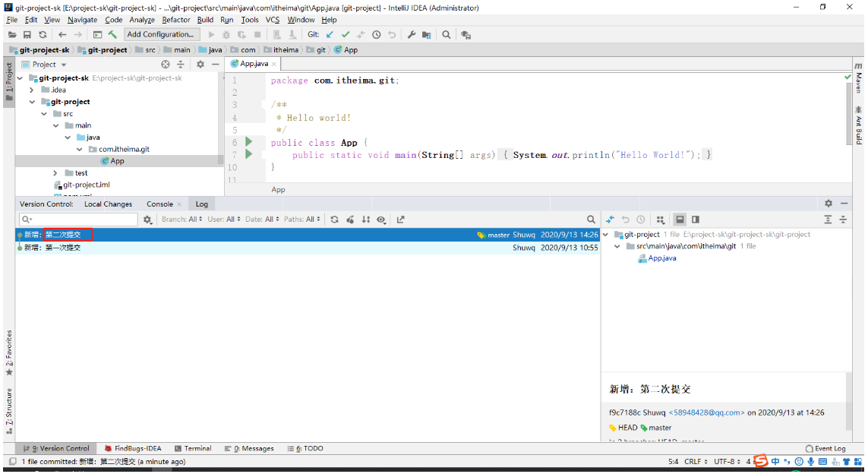This screenshot has width=868, height=474.
Task: Expand the test folder
Action: 55,172
